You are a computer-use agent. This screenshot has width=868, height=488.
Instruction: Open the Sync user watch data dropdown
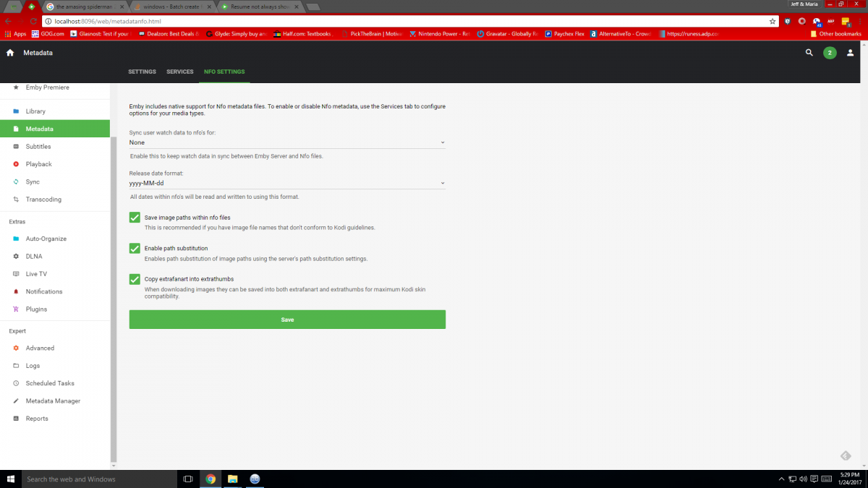point(287,142)
